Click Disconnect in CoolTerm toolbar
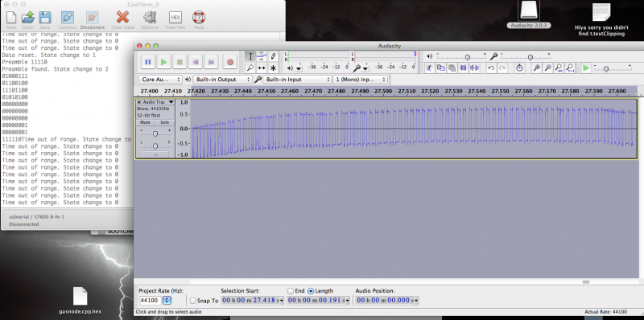This screenshot has width=644, height=320. pyautogui.click(x=93, y=19)
